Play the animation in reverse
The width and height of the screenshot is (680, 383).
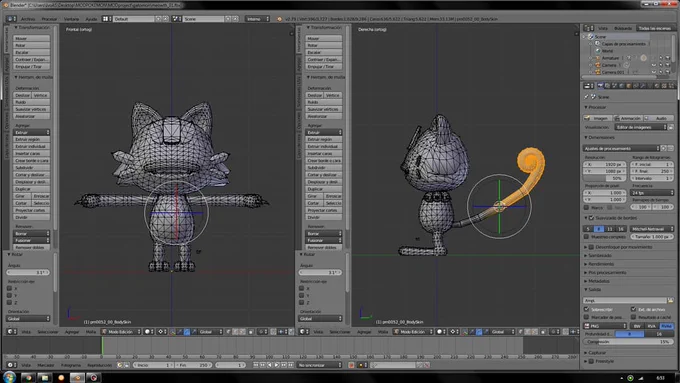[x=269, y=365]
